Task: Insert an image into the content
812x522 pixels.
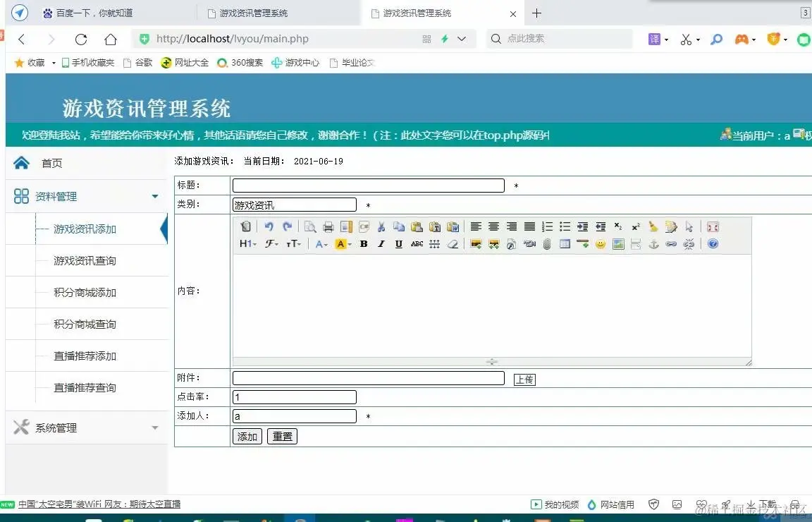Action: coord(476,243)
